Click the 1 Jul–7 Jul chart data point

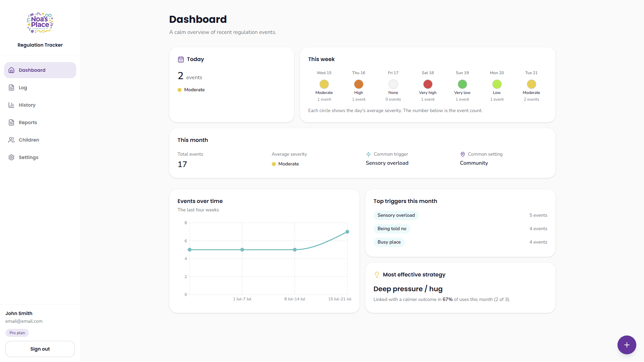click(x=242, y=250)
